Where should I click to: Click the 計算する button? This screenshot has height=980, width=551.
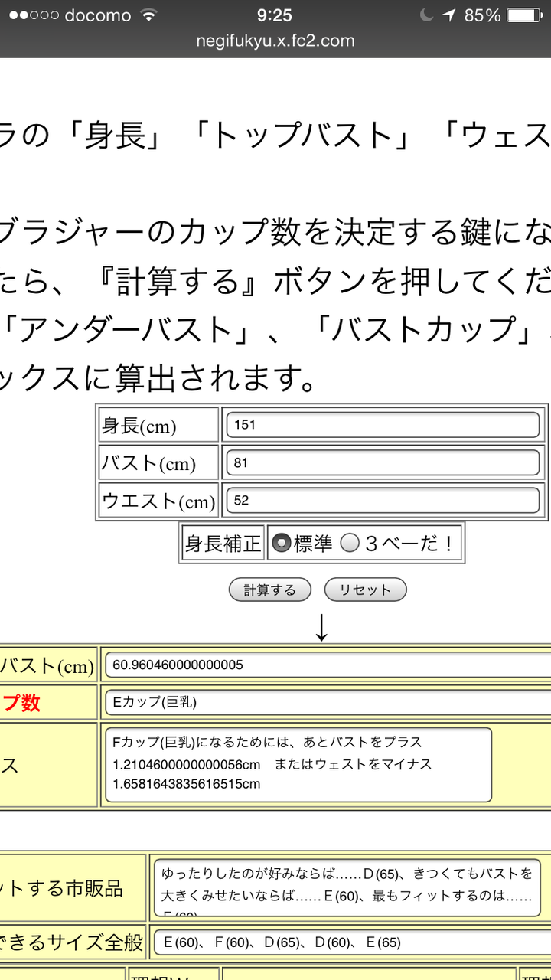click(270, 590)
